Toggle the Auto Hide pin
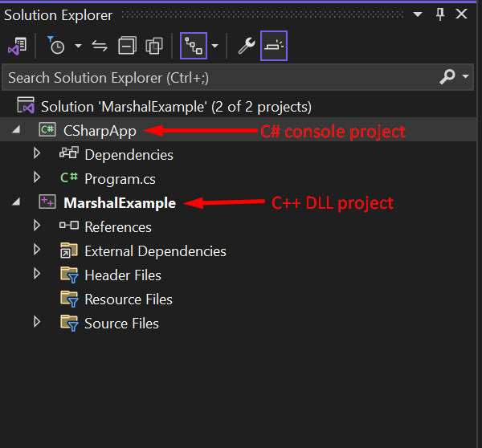This screenshot has height=448, width=482. (x=440, y=14)
